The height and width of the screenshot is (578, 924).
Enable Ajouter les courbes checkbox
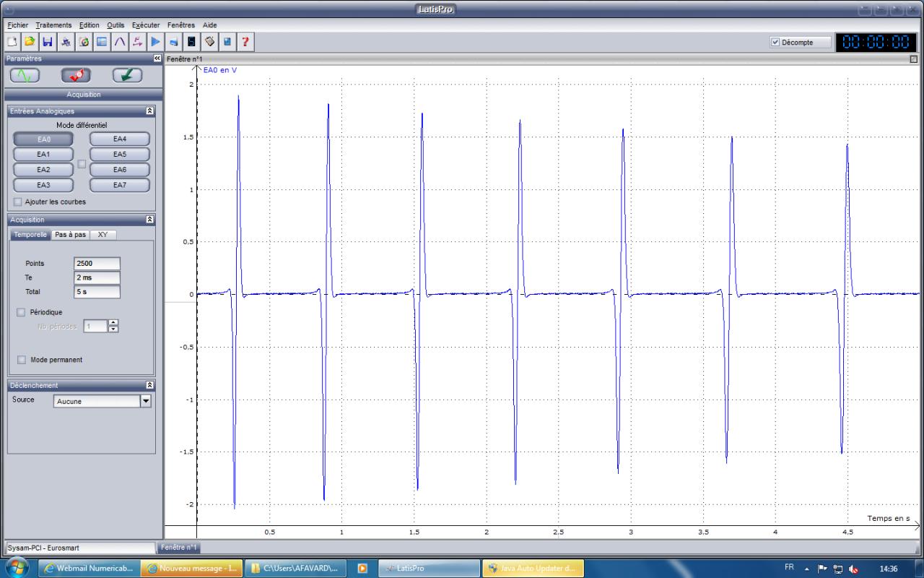tap(18, 202)
